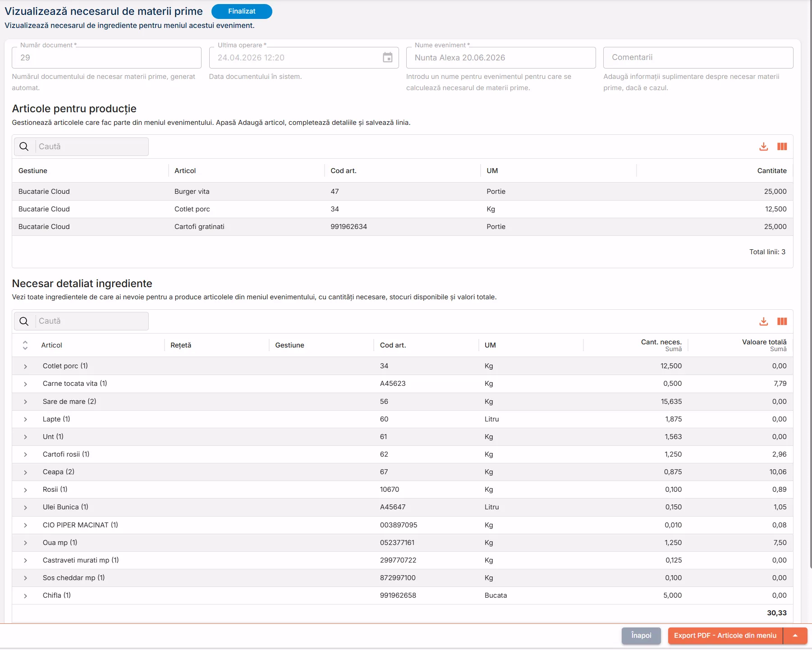Click the search magnifier in the ingredients table
This screenshot has height=650, width=812.
tap(24, 321)
